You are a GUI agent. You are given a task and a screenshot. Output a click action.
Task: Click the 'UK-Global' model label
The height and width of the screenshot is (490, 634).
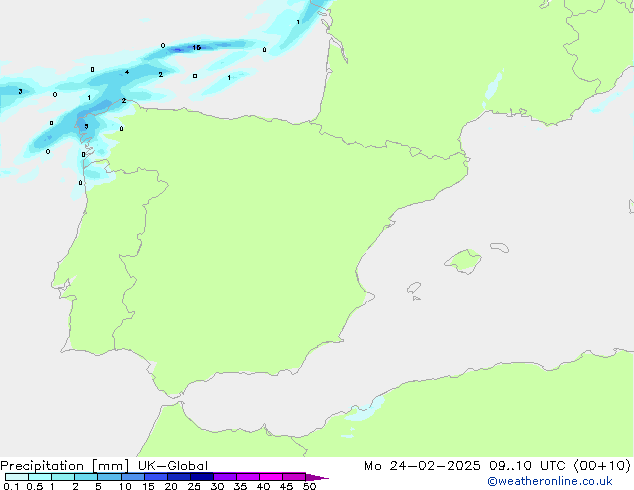coord(173,466)
